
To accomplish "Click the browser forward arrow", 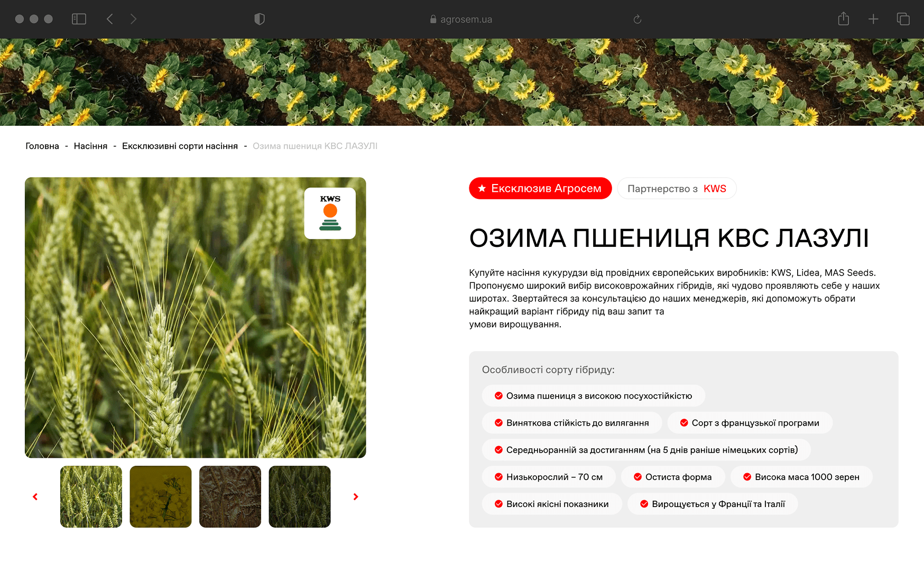I will (133, 19).
